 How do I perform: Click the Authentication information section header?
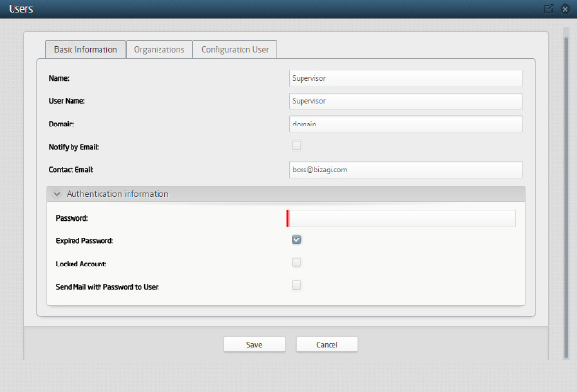coord(286,194)
